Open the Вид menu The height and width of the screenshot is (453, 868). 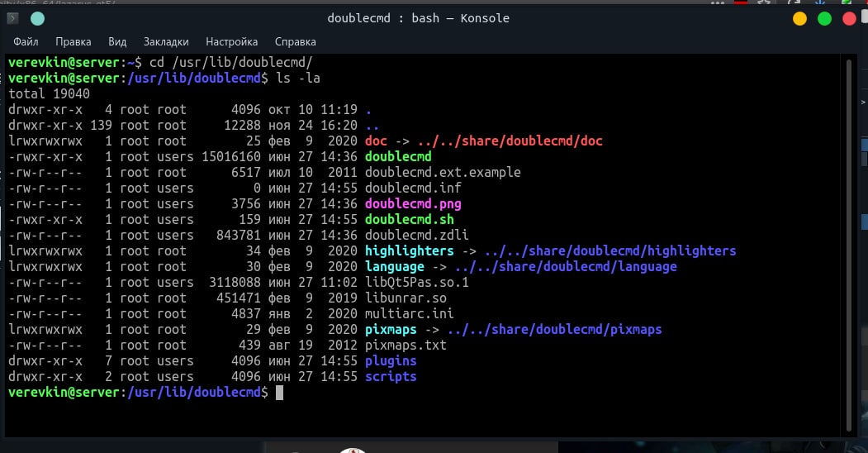117,42
